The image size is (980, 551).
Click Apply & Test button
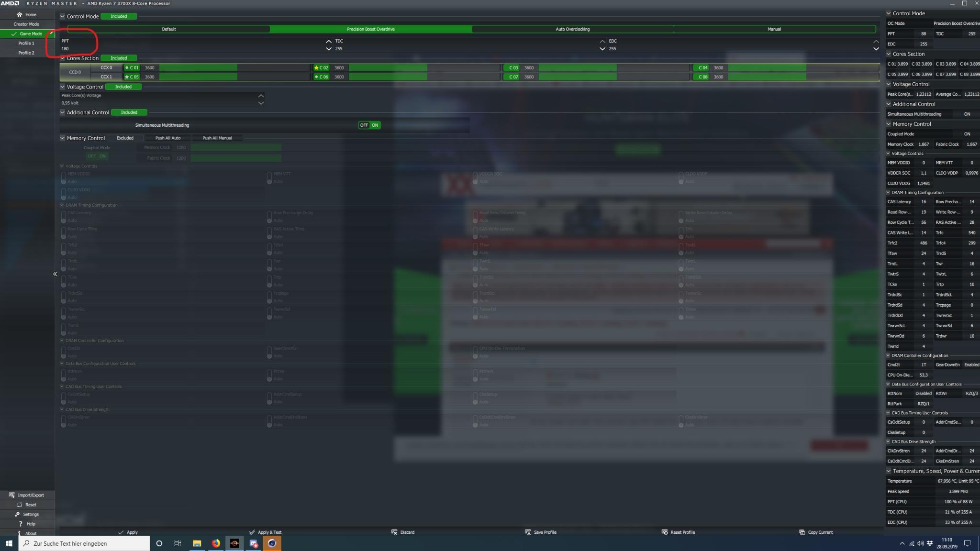point(266,532)
